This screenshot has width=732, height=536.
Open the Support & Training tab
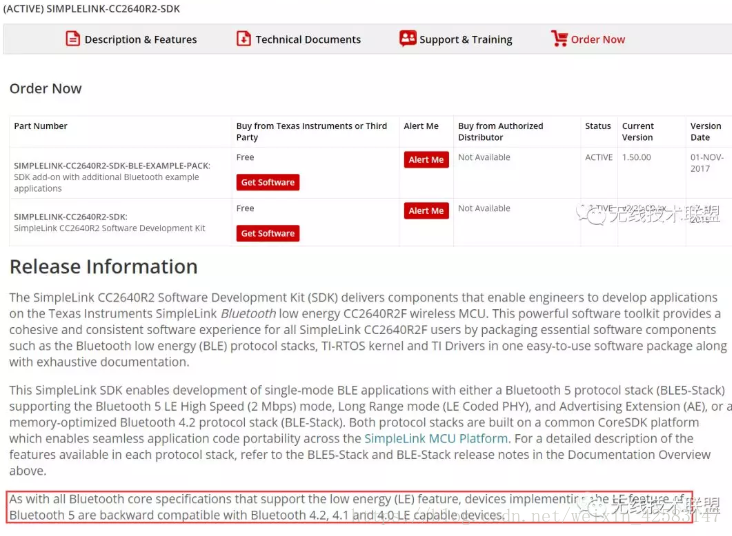pos(456,39)
